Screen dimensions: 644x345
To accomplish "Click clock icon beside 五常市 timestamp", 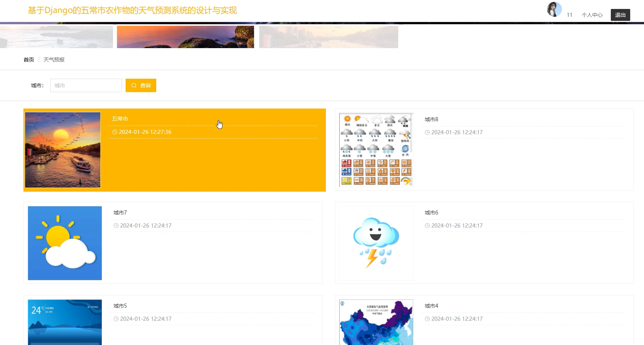I will click(x=115, y=132).
